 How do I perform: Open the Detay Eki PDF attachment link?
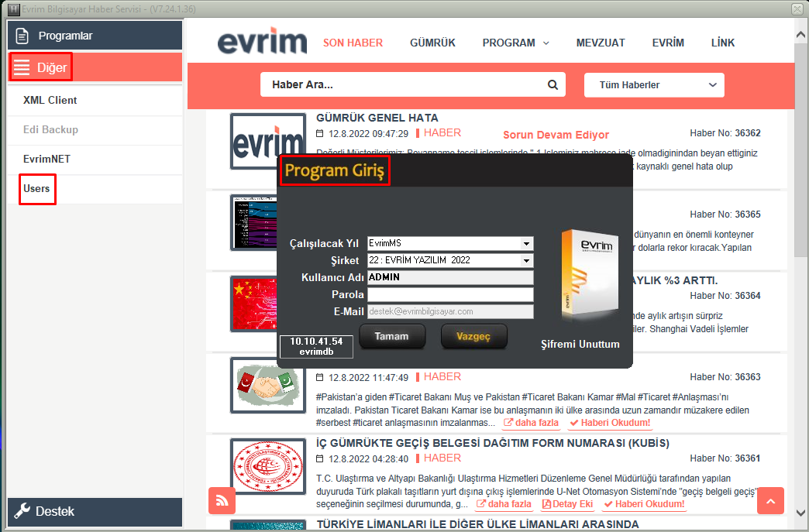(x=567, y=504)
